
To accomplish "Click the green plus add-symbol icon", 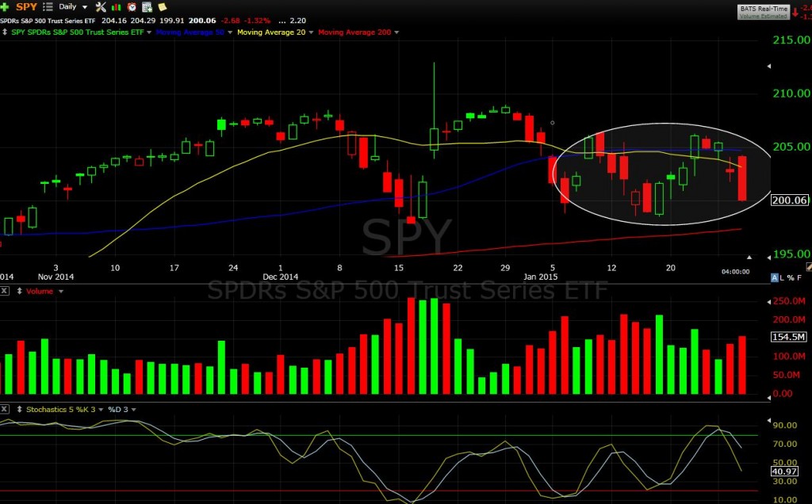I will pos(5,6).
